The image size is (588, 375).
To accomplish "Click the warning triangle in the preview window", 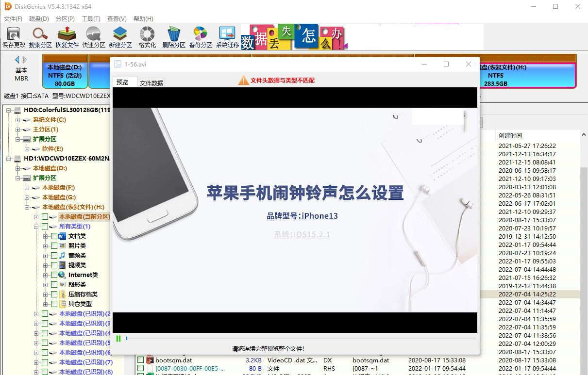I will (243, 80).
